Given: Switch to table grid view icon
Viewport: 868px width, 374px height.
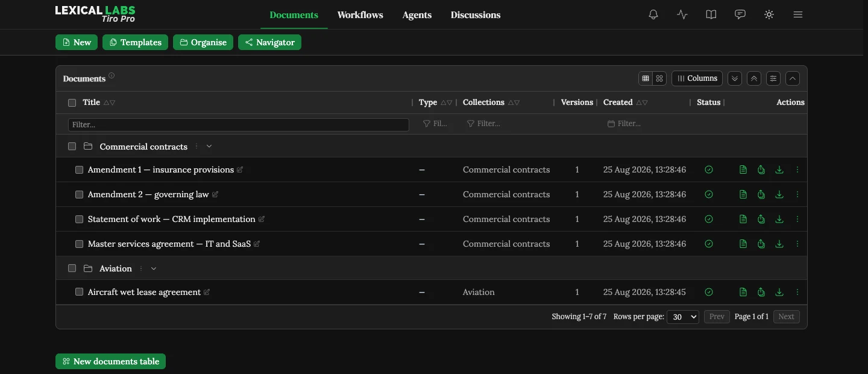Looking at the screenshot, I should pos(646,78).
